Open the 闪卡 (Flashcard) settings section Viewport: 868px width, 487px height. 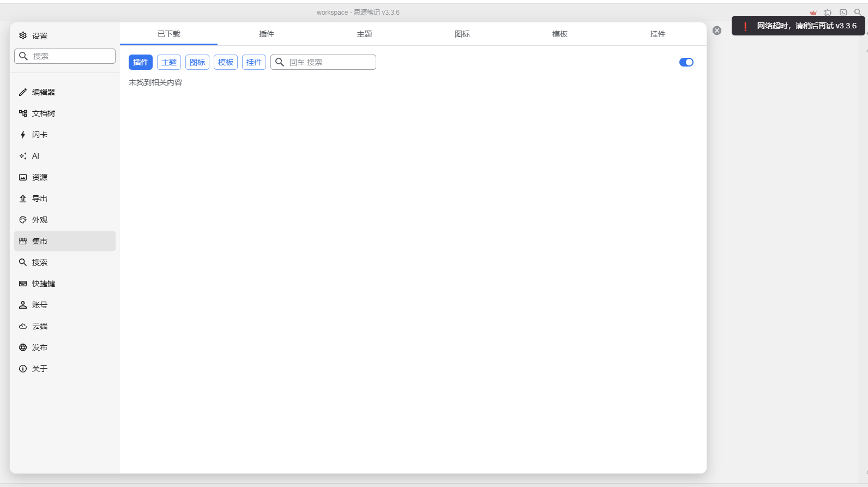pyautogui.click(x=40, y=135)
